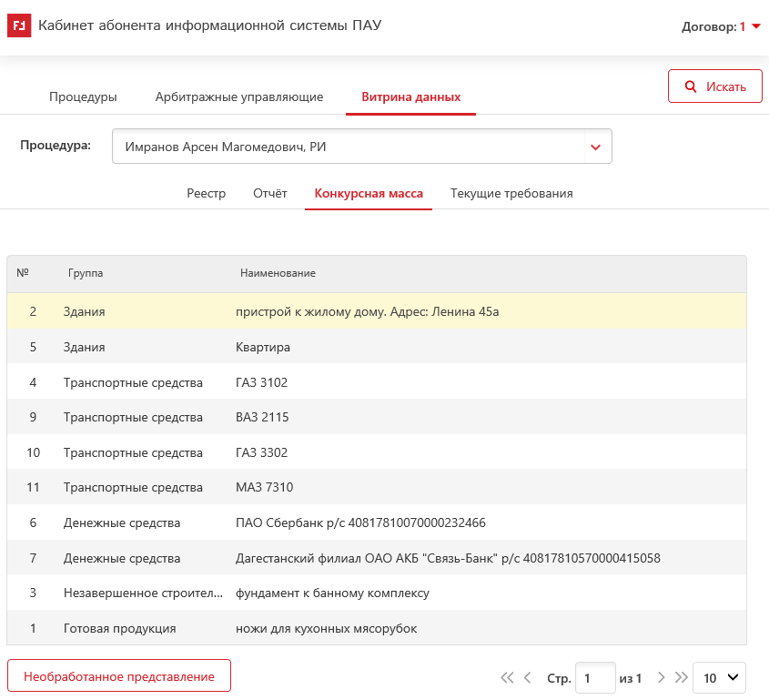Go to the previous page arrow
This screenshot has height=700, width=769.
click(x=528, y=677)
